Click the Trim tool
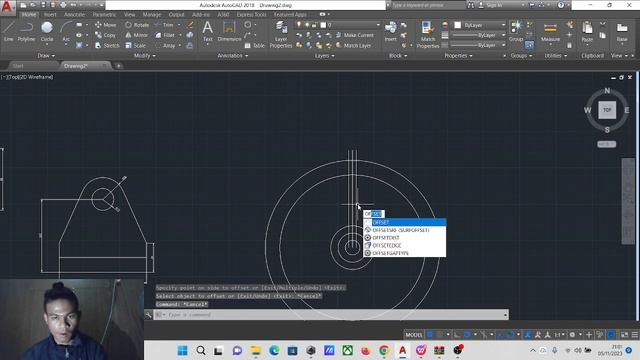This screenshot has height=360, width=640. point(164,25)
